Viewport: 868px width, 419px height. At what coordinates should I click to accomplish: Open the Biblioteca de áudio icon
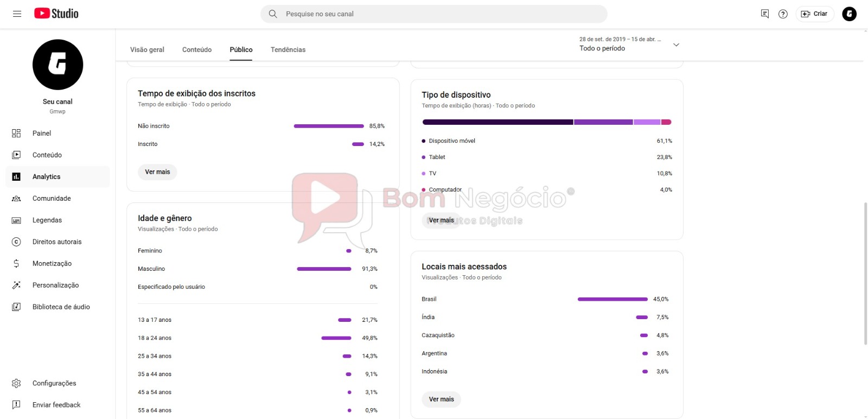(x=16, y=307)
